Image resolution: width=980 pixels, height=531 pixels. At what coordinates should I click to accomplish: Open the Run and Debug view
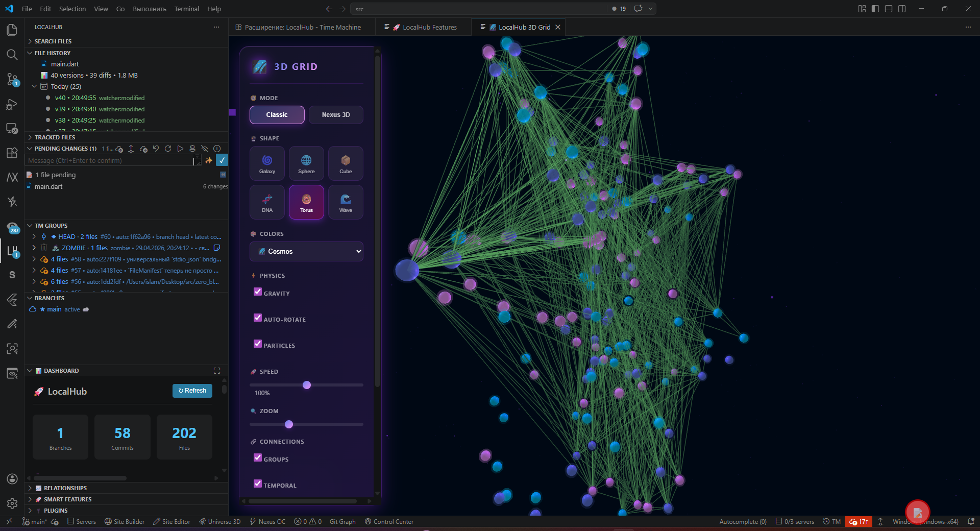pos(12,104)
